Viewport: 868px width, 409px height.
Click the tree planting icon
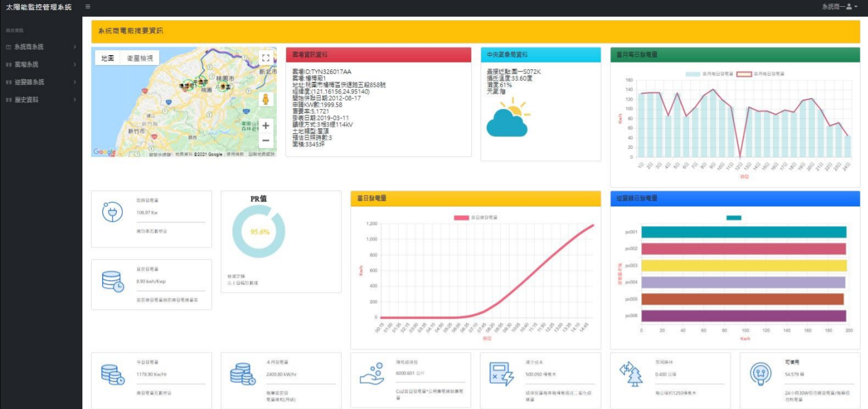tap(630, 374)
